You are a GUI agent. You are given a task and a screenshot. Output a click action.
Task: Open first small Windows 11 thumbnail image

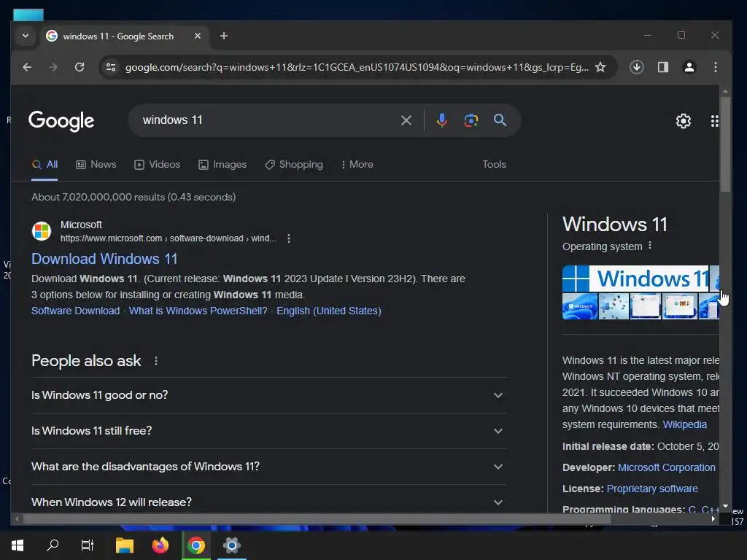point(580,306)
